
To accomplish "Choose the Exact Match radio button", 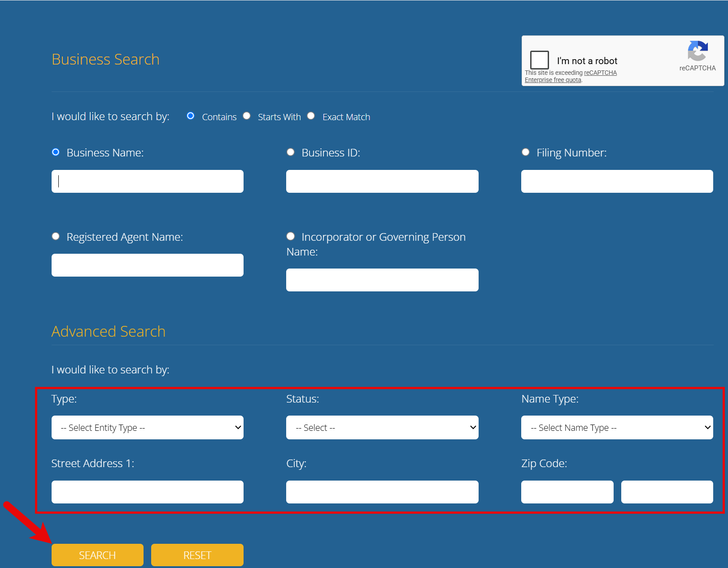I will coord(311,116).
